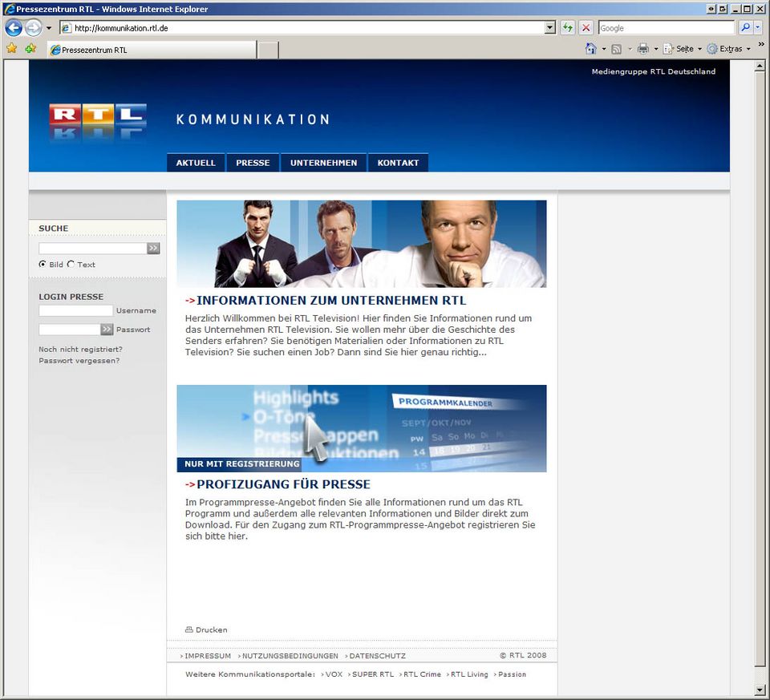The image size is (770, 700).
Task: Select the Bild radio button
Action: pyautogui.click(x=43, y=264)
